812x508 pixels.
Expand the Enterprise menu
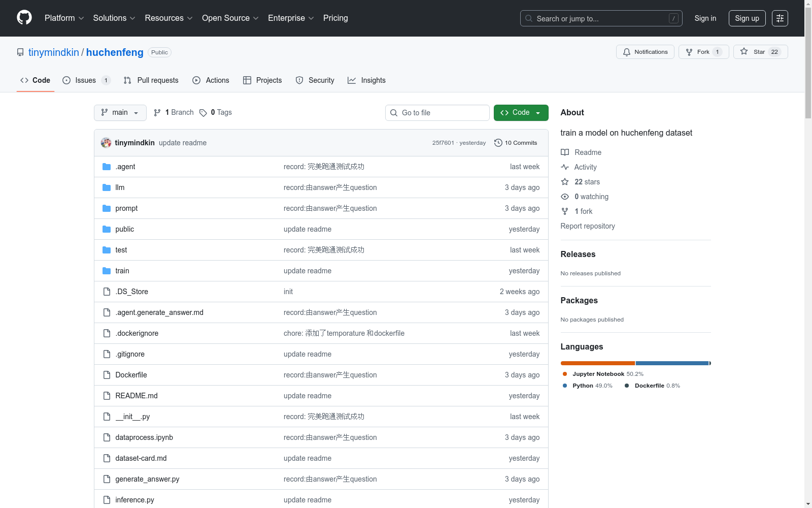coord(291,18)
